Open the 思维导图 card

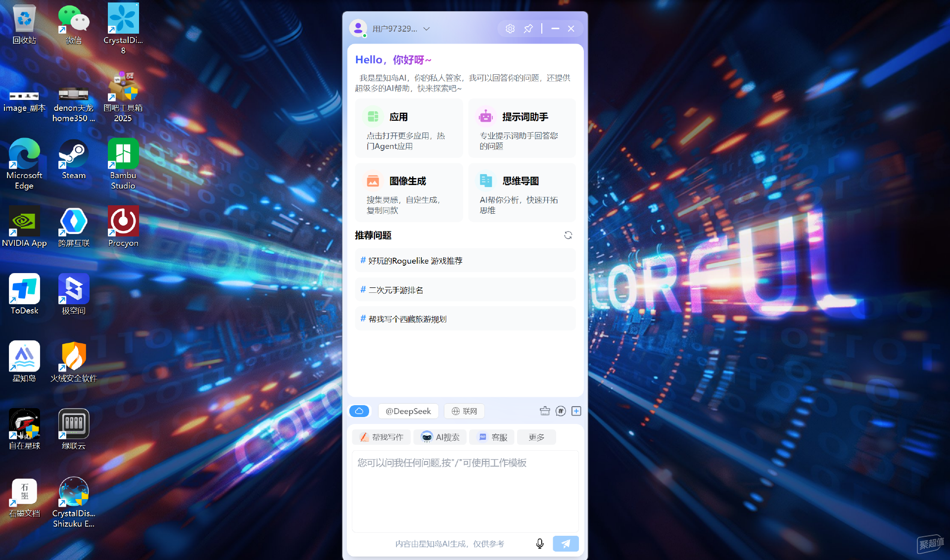tap(522, 193)
